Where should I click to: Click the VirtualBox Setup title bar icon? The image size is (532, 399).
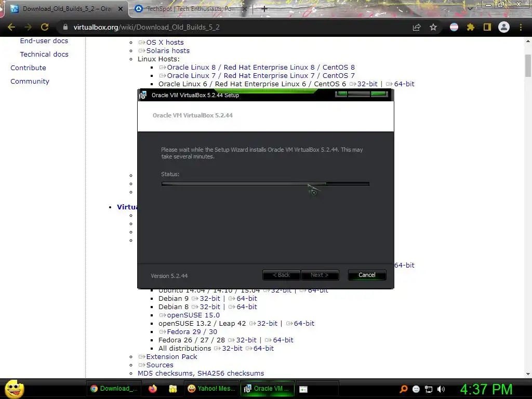pyautogui.click(x=143, y=95)
